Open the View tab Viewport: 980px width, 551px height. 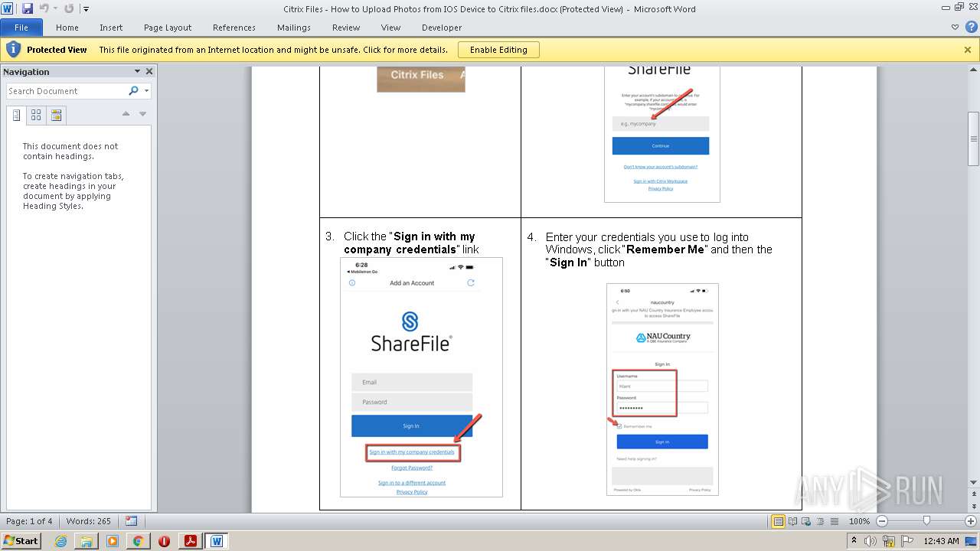tap(391, 28)
